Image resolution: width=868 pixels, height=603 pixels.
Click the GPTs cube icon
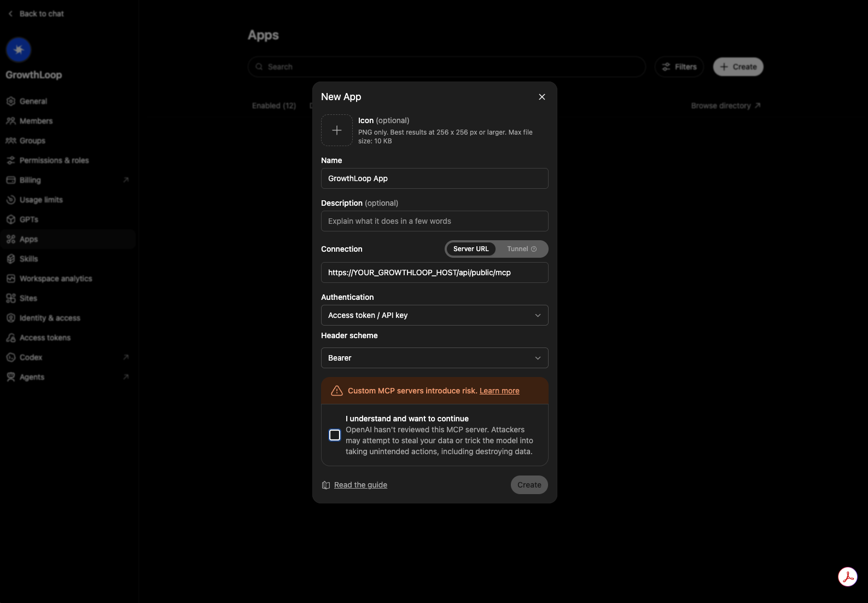(11, 219)
